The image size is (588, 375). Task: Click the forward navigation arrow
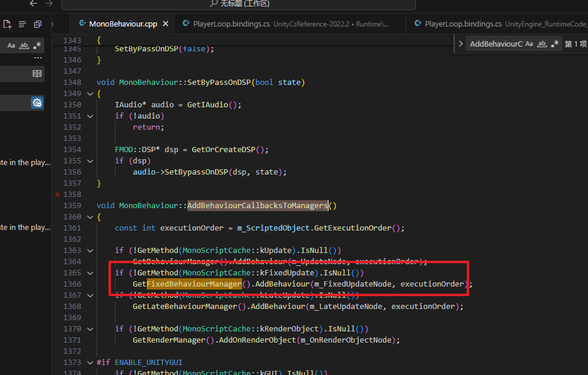click(x=49, y=4)
